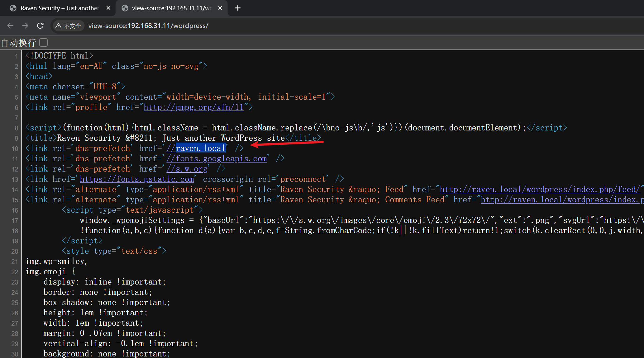
Task: Switch to Raven Security tab
Action: [59, 8]
